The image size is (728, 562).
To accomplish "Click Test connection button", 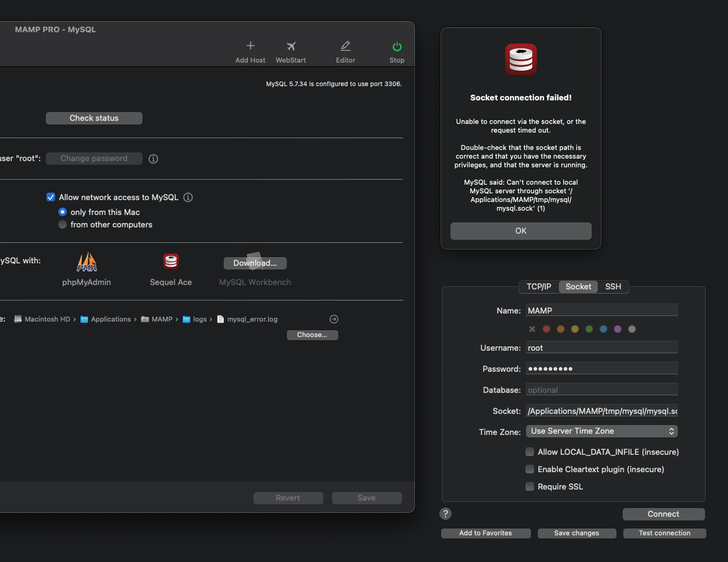I will click(664, 533).
